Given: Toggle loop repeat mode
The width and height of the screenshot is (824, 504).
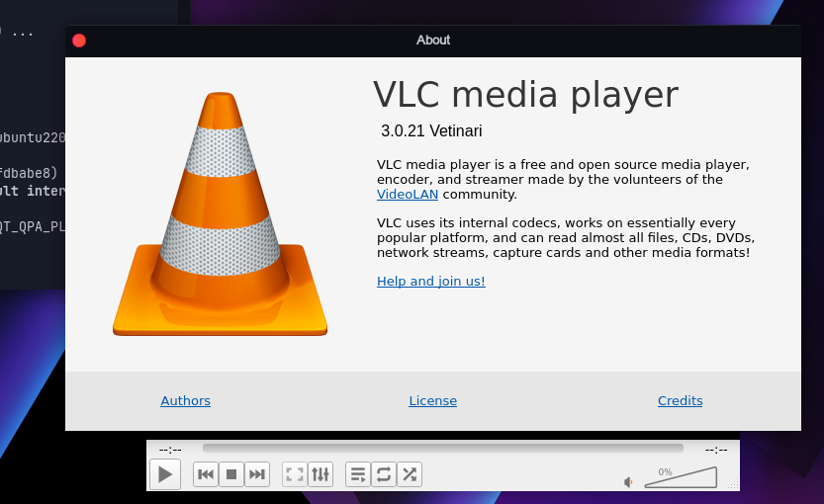Looking at the screenshot, I should pyautogui.click(x=384, y=474).
